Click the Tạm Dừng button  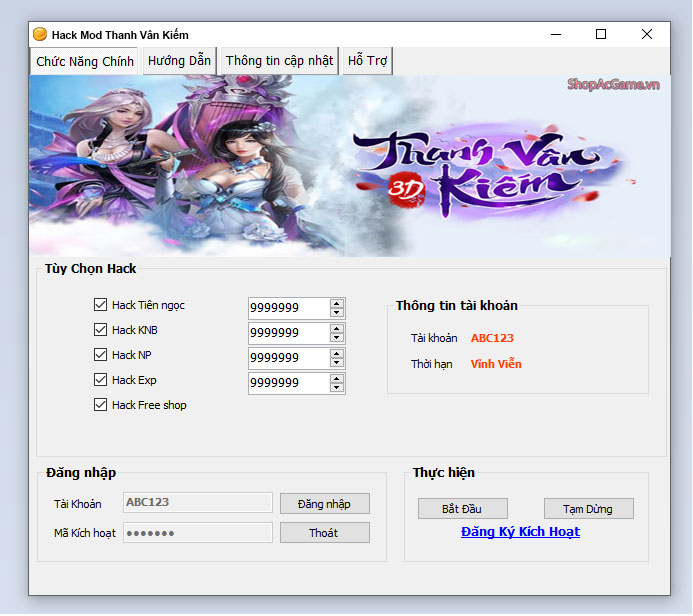pyautogui.click(x=588, y=509)
